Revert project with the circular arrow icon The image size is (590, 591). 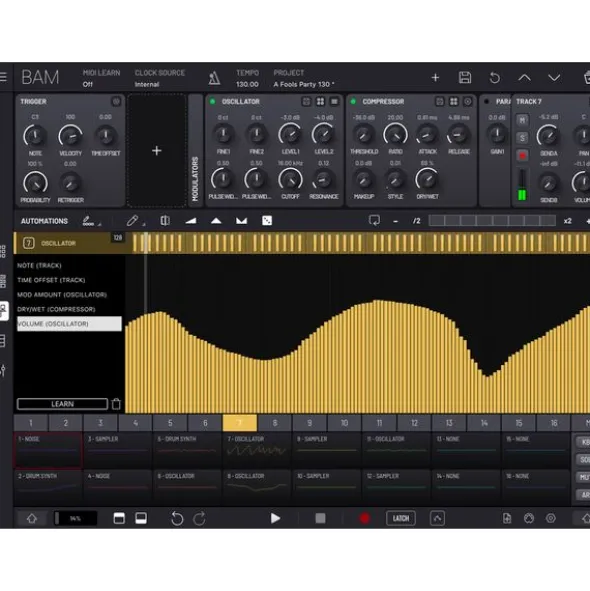(x=494, y=78)
